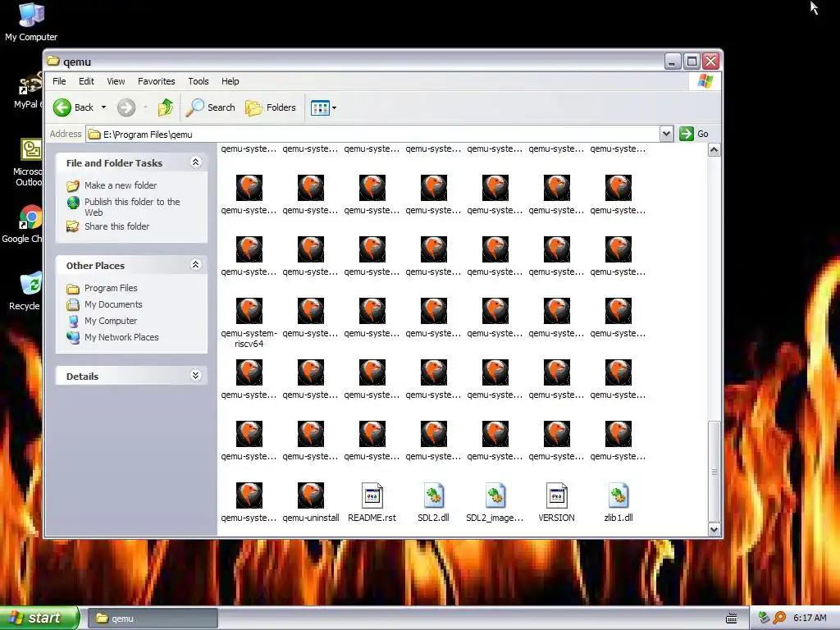The image size is (840, 630).
Task: Toggle the Folders pane toolbar button
Action: [271, 107]
